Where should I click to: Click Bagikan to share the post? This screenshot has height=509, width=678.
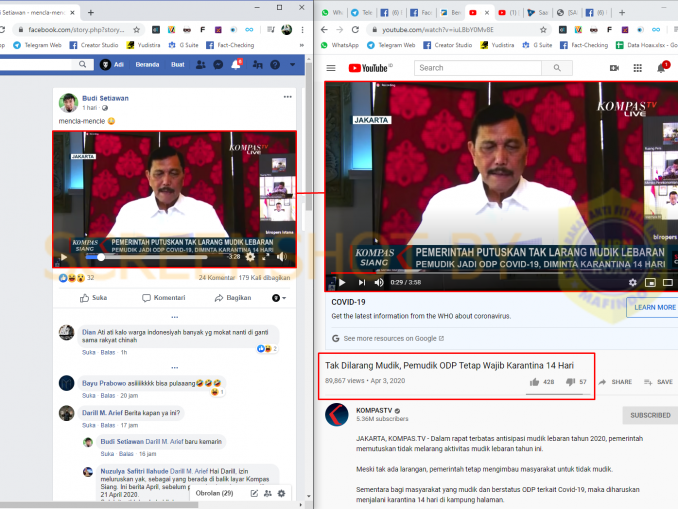click(233, 298)
